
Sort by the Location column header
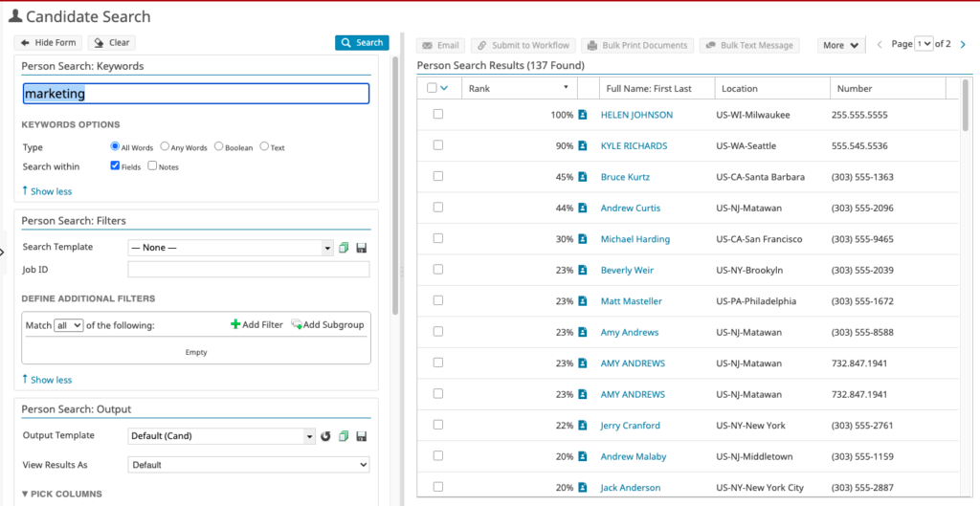point(740,88)
